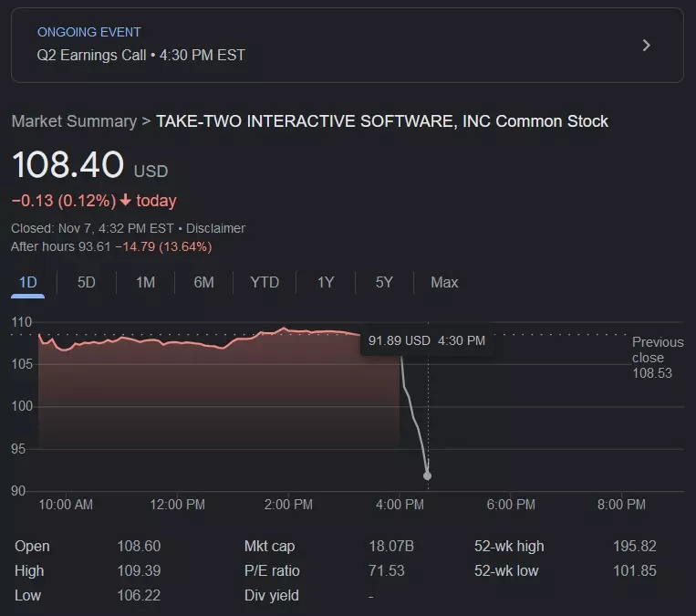Switch to the 5D chart range
Image resolution: width=696 pixels, height=616 pixels.
[86, 283]
